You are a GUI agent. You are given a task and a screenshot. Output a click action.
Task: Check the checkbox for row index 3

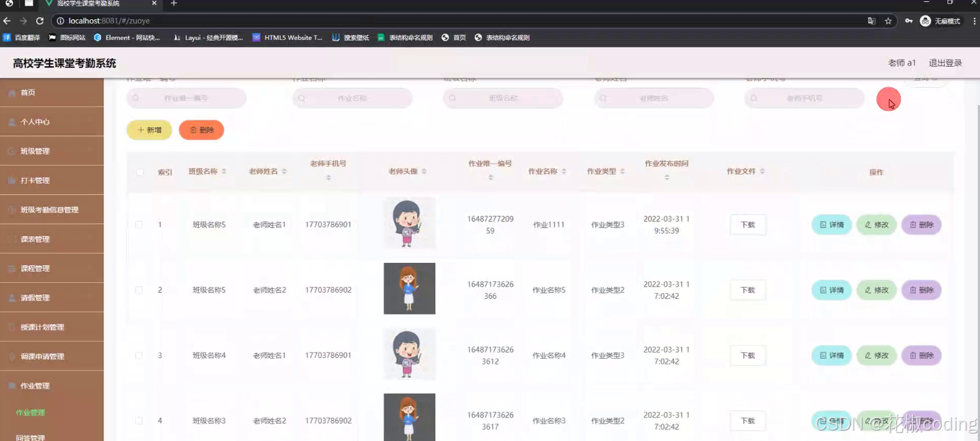click(139, 356)
